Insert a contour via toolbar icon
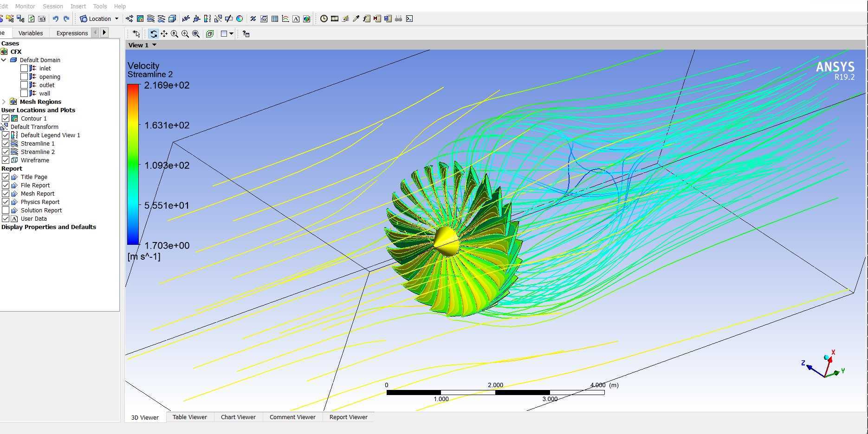Image resolution: width=868 pixels, height=434 pixels. pyautogui.click(x=140, y=19)
